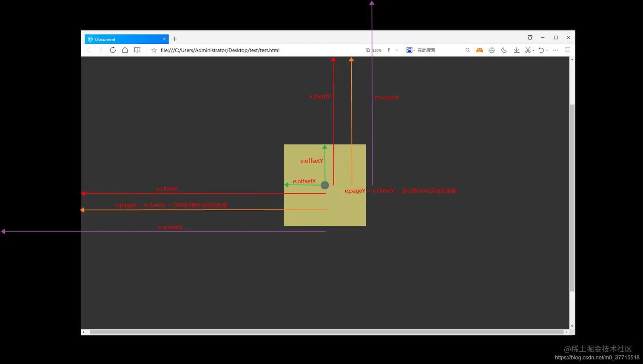Image resolution: width=643 pixels, height=364 pixels.
Task: Click the lightning speed mode icon
Action: (x=389, y=50)
